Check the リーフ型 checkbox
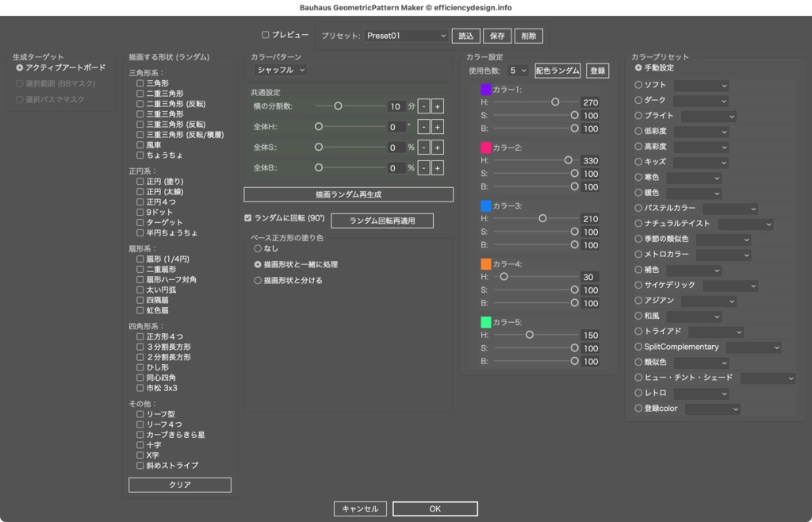The image size is (812, 522). pos(140,414)
